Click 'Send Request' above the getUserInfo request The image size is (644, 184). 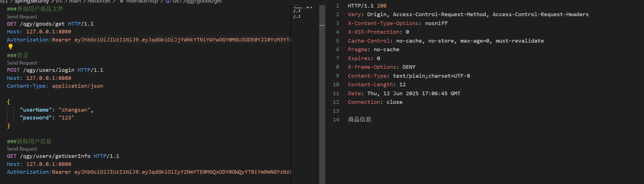click(22, 149)
